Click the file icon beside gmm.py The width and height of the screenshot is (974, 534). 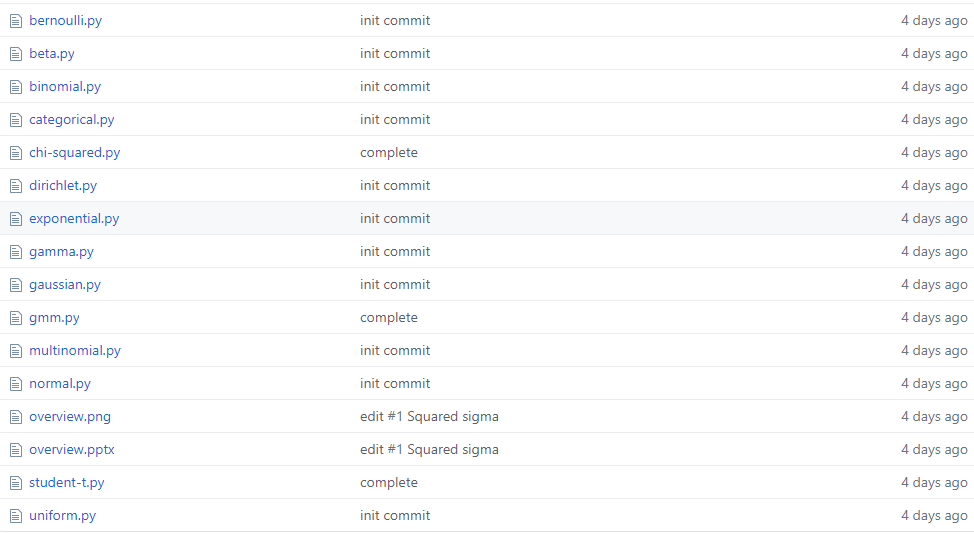pos(16,318)
